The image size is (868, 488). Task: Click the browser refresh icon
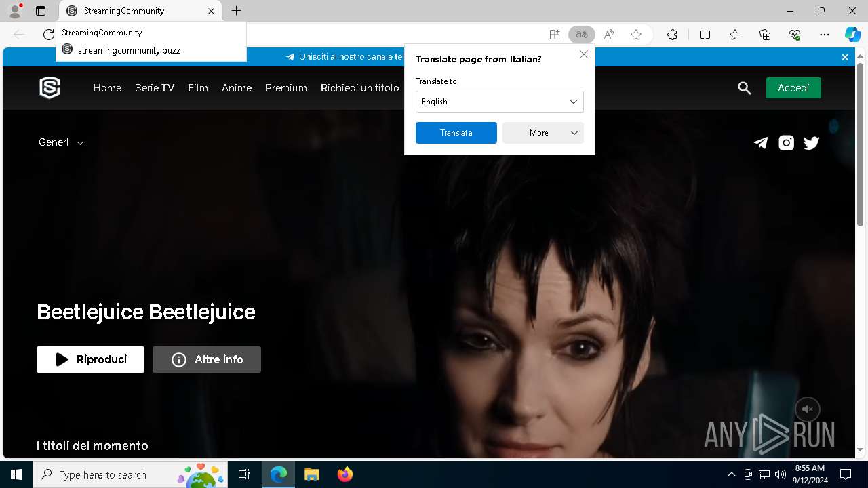(48, 35)
